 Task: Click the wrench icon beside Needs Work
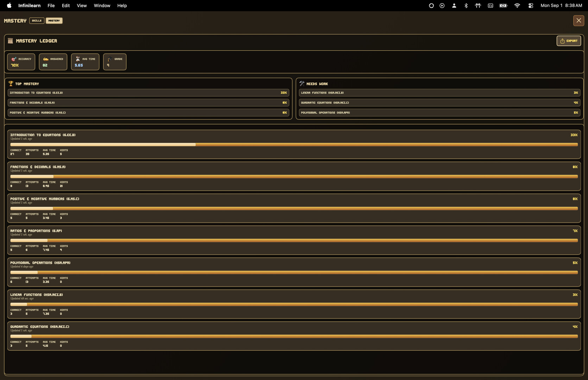tap(302, 83)
